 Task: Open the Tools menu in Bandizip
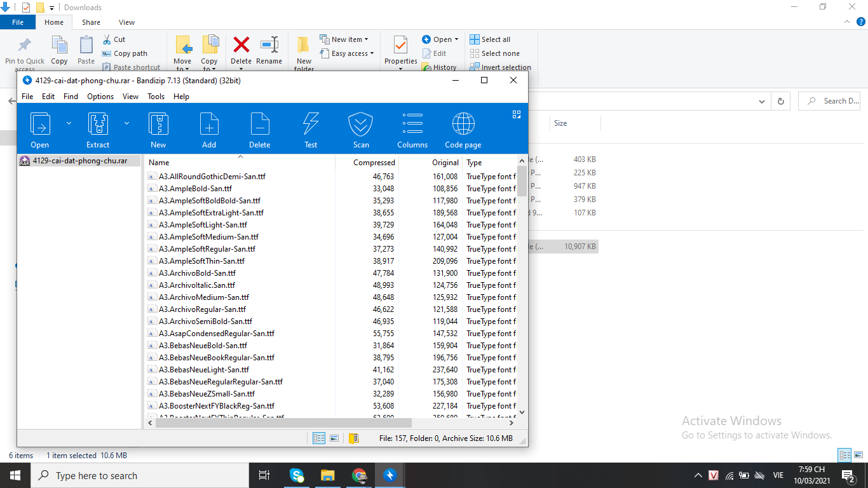(x=156, y=97)
